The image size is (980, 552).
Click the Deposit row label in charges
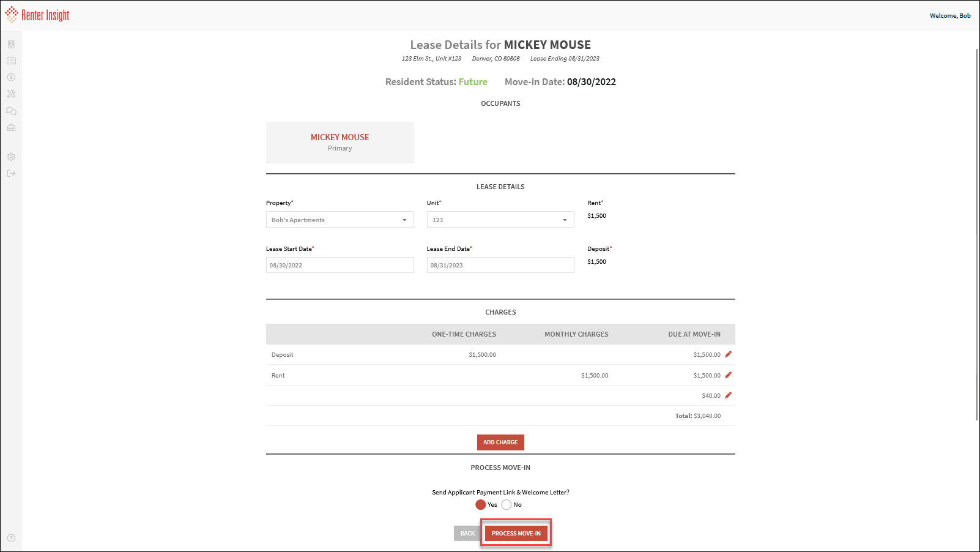tap(283, 355)
